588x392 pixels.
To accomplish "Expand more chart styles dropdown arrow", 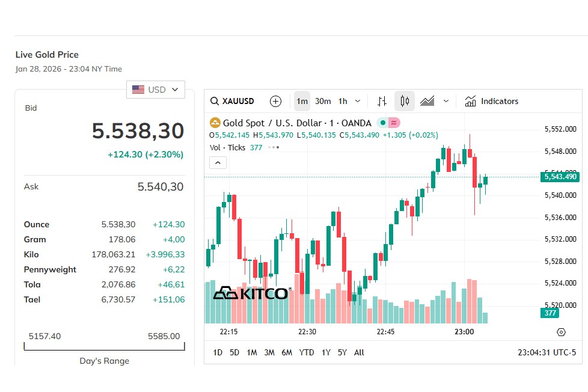I will click(x=446, y=101).
